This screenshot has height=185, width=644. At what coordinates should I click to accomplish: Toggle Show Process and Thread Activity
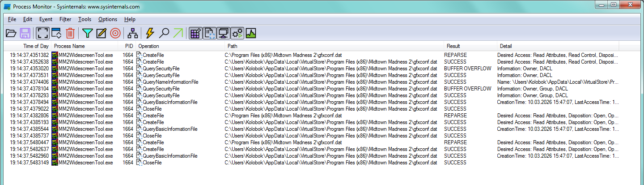click(x=237, y=33)
